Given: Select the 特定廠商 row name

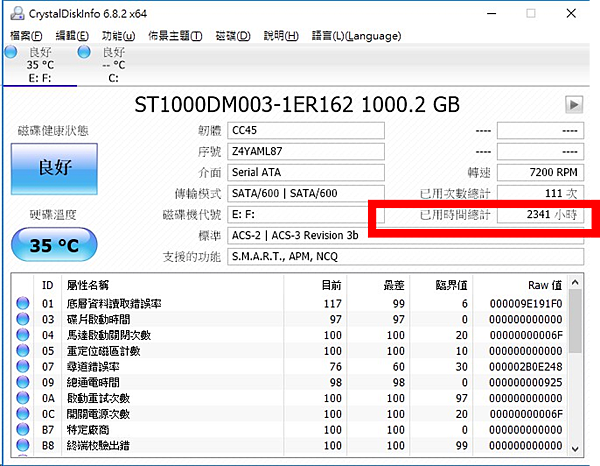Looking at the screenshot, I should pos(88,430).
